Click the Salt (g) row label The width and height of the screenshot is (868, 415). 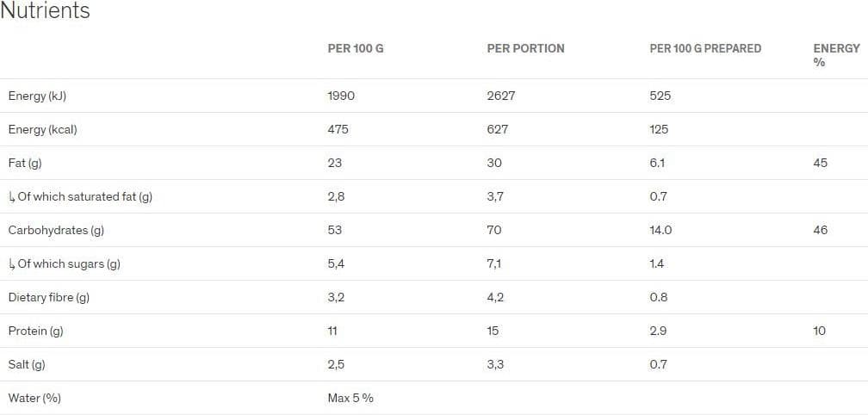point(27,365)
